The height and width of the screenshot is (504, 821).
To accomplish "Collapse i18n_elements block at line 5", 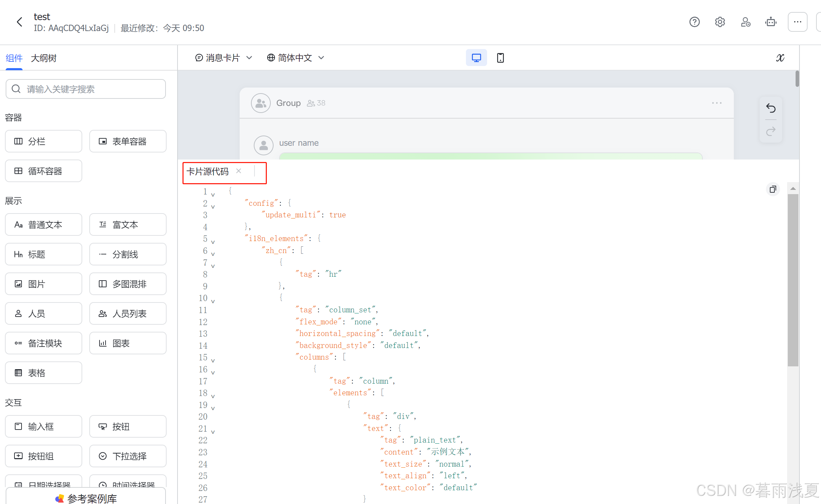I will click(x=213, y=242).
